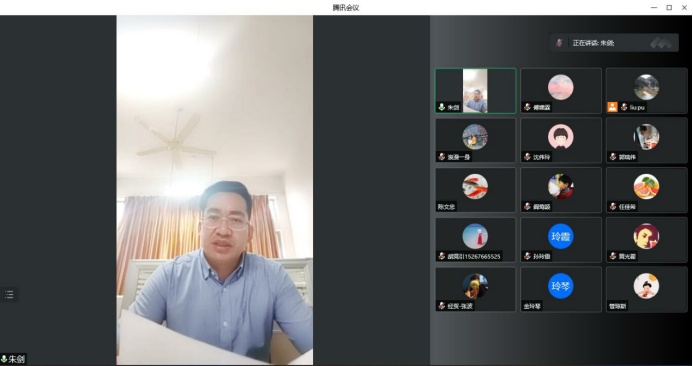693x366 pixels.
Task: Click muted mic icon under pink sky avatar
Action: [527, 107]
